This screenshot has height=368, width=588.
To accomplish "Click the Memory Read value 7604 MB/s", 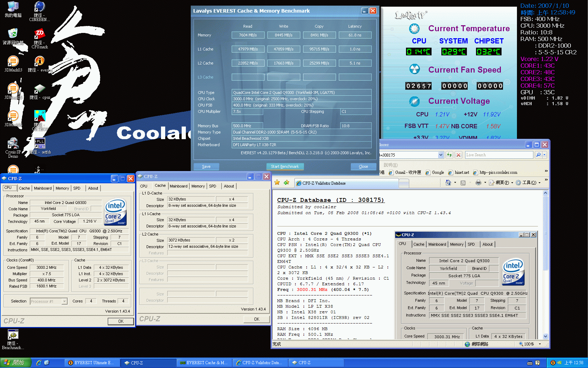I will [248, 35].
